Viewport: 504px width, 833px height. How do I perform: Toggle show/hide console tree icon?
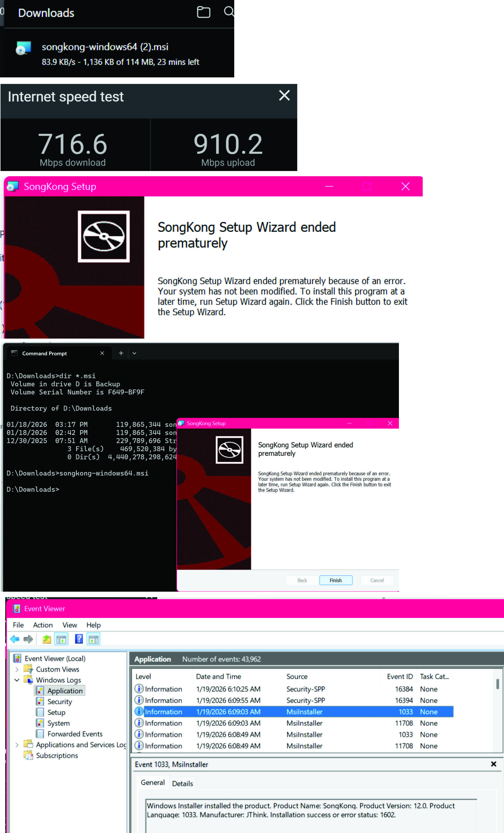[61, 639]
